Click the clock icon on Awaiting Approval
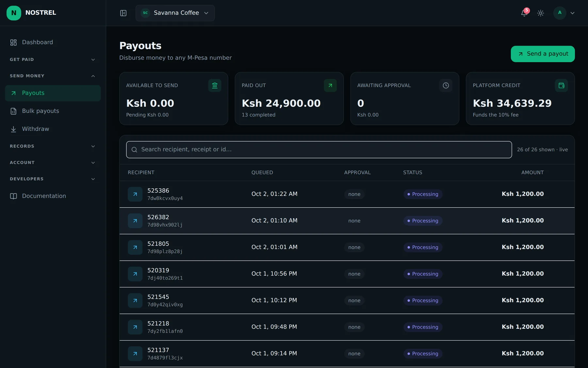This screenshot has width=588, height=368. 446,85
